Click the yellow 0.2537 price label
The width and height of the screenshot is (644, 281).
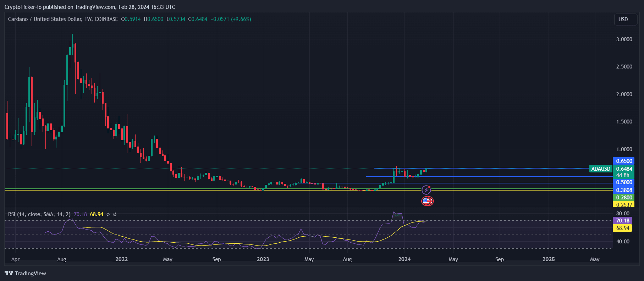coord(624,205)
